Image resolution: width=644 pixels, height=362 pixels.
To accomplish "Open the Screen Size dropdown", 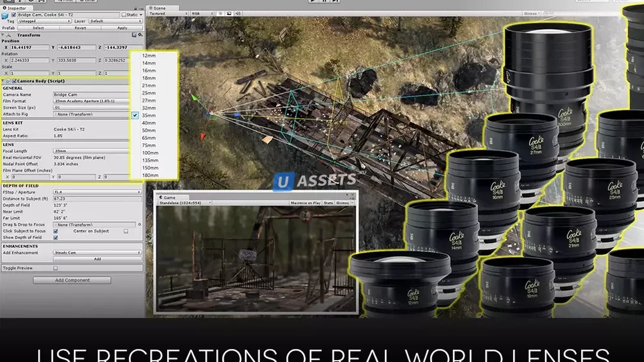I will (x=92, y=108).
